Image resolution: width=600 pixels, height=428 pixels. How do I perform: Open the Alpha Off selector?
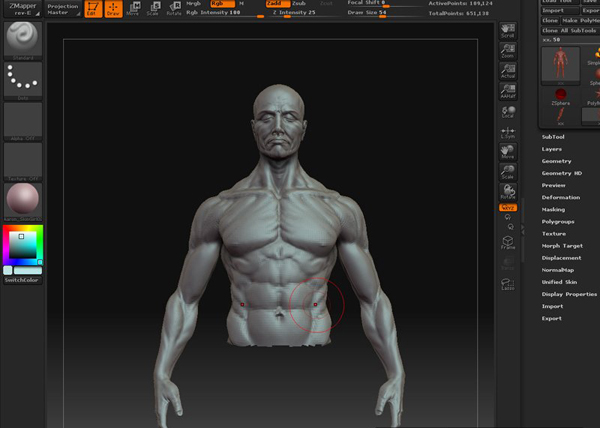tap(23, 122)
